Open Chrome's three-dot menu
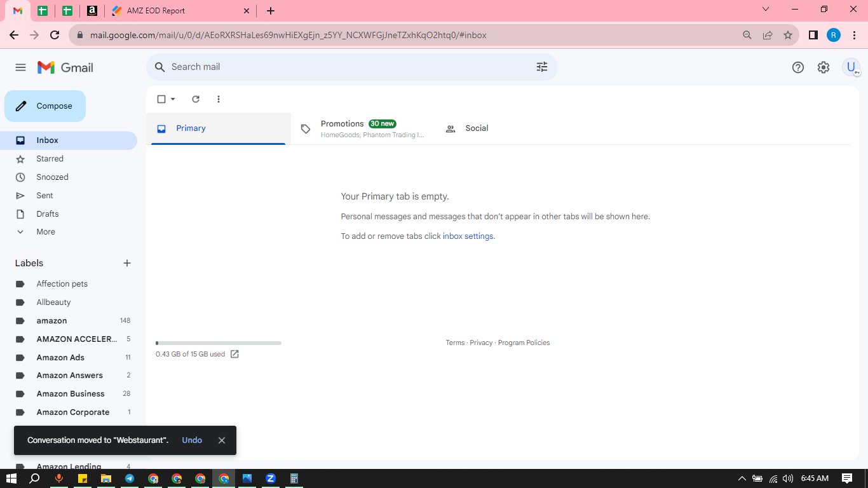The height and width of the screenshot is (488, 868). [x=854, y=35]
